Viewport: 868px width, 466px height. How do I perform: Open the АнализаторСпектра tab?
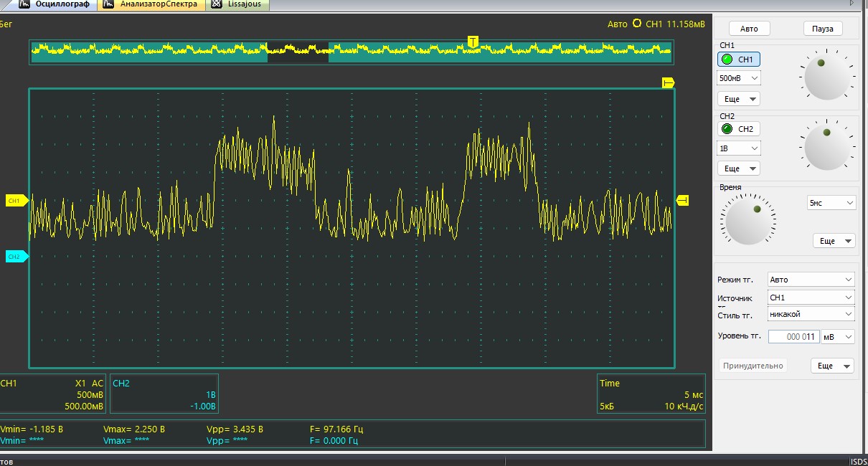click(x=151, y=4)
